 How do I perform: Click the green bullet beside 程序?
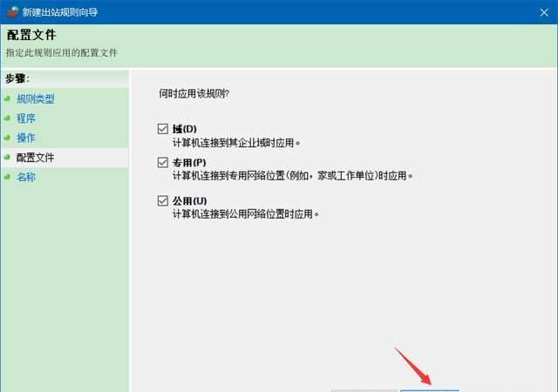tap(7, 118)
